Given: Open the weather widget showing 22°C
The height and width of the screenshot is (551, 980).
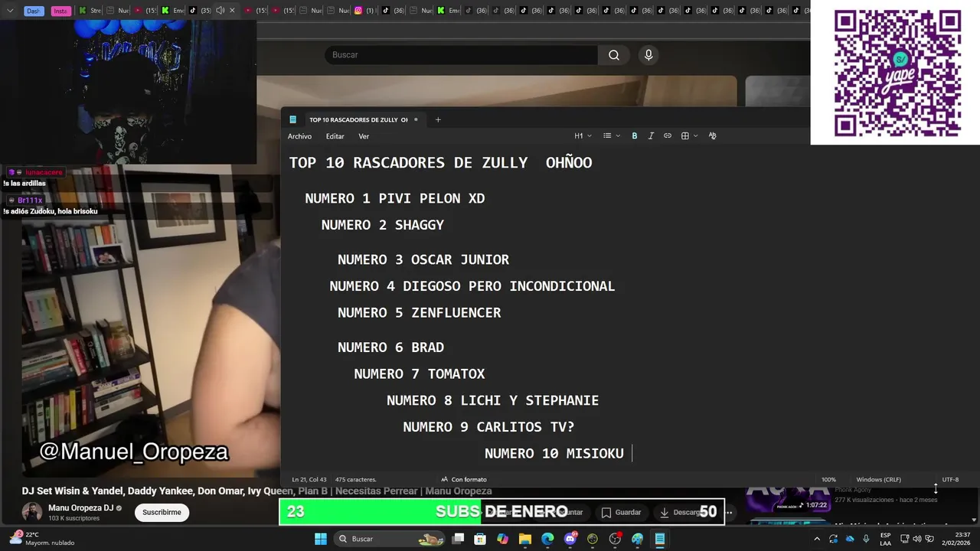Looking at the screenshot, I should point(42,539).
